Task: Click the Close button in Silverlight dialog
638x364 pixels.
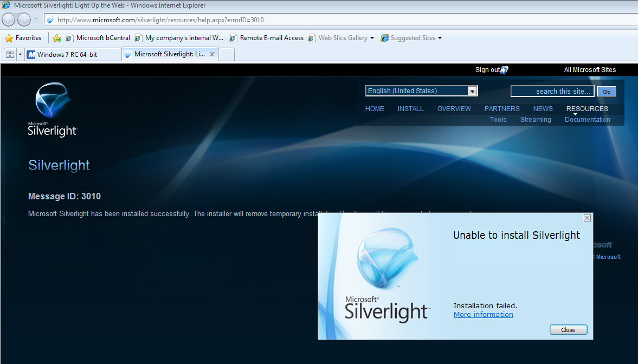Action: click(568, 330)
